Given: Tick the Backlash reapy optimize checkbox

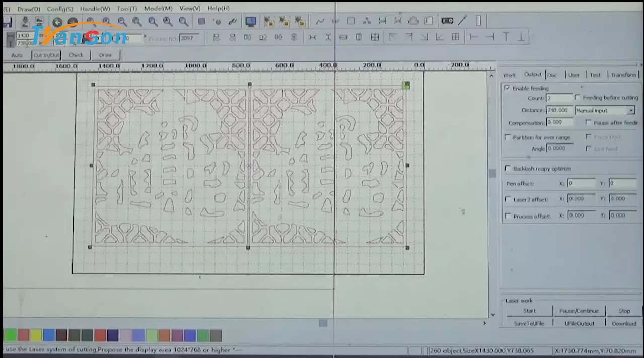Looking at the screenshot, I should 508,169.
